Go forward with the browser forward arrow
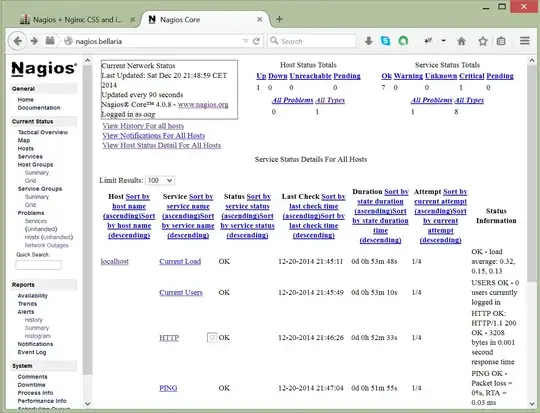The height and width of the screenshot is (413, 540). click(34, 41)
